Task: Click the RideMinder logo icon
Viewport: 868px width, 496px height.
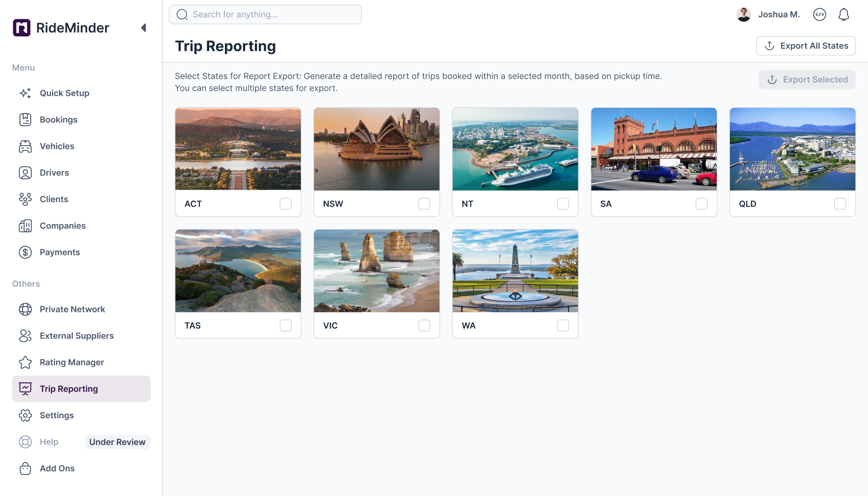Action: tap(21, 28)
